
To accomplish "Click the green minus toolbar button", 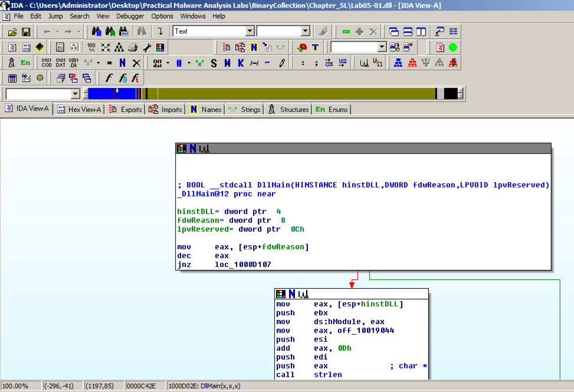I will coord(346,31).
